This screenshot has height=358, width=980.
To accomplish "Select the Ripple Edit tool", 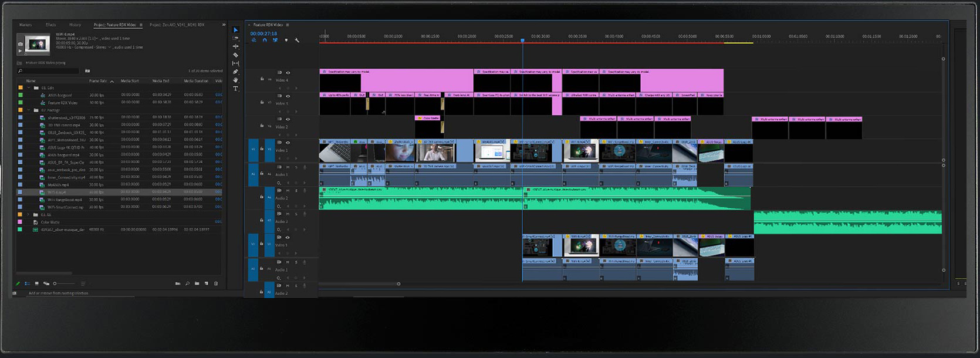I will coord(235,46).
